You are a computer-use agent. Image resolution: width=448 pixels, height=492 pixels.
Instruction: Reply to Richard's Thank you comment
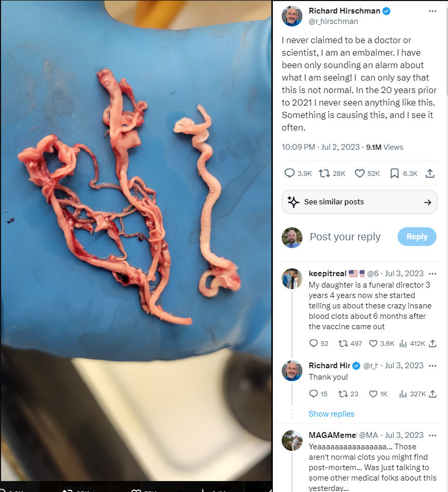[318, 394]
